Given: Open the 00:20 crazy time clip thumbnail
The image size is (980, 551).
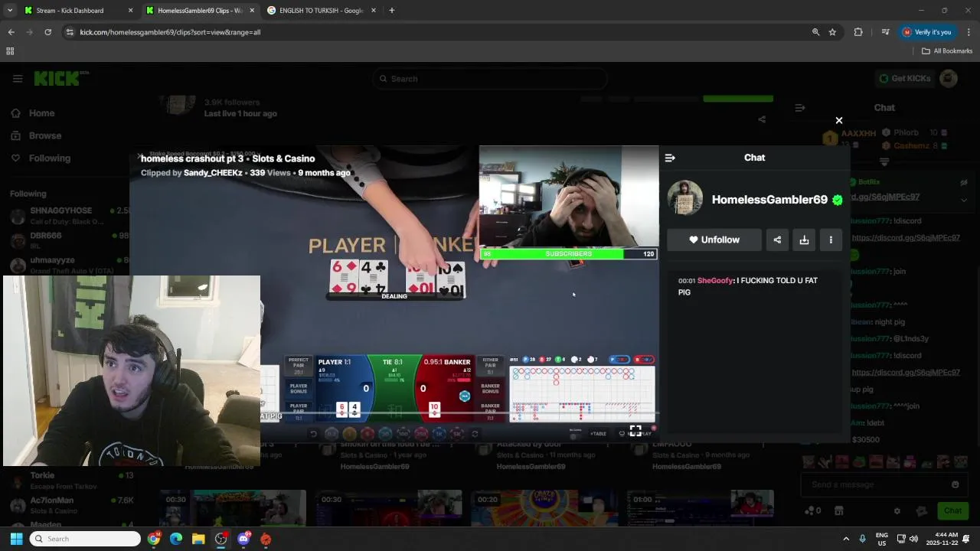Looking at the screenshot, I should (x=544, y=508).
